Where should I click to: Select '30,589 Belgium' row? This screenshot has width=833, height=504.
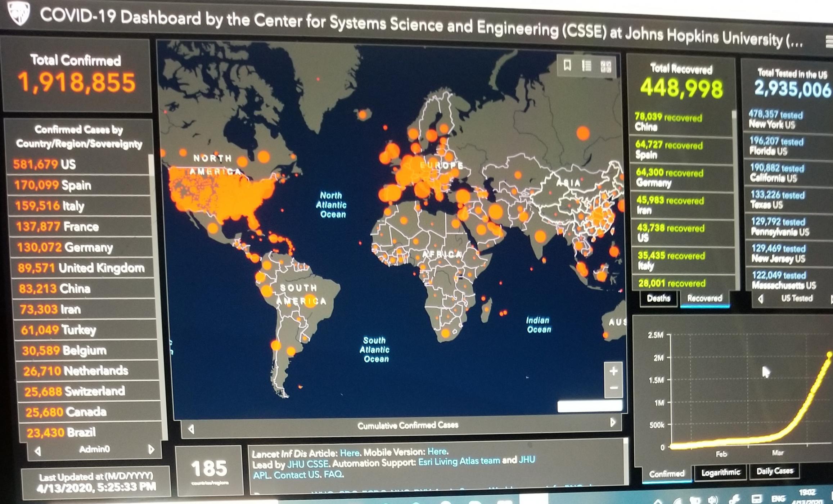click(x=87, y=350)
